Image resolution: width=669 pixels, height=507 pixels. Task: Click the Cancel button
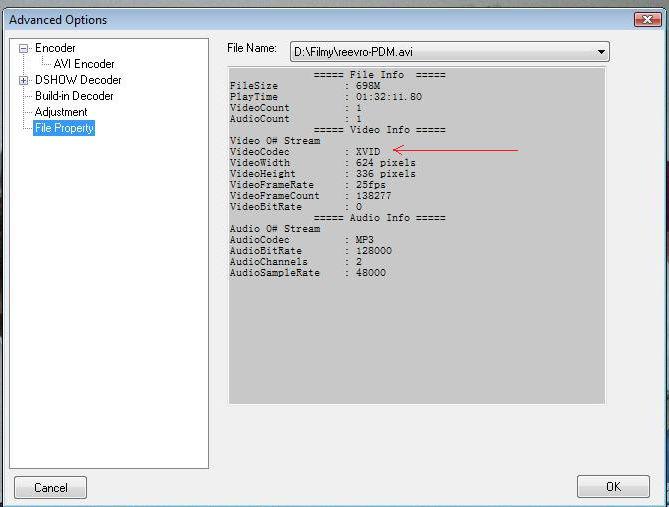click(x=50, y=487)
